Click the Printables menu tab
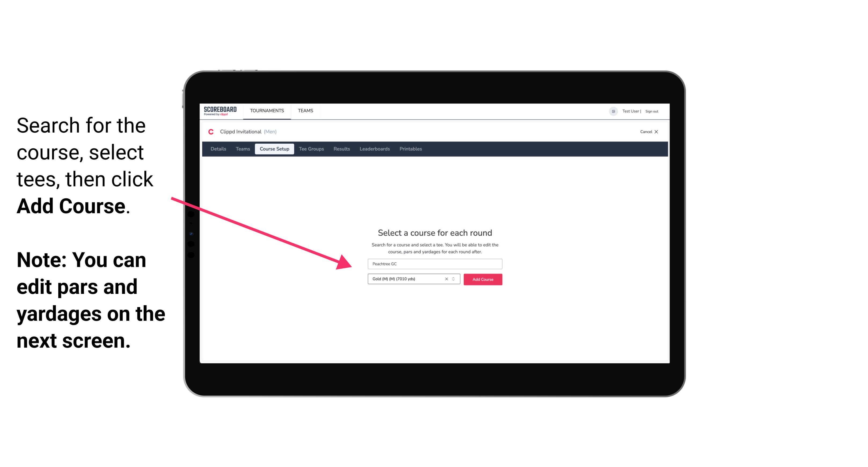The width and height of the screenshot is (868, 467). pos(411,149)
